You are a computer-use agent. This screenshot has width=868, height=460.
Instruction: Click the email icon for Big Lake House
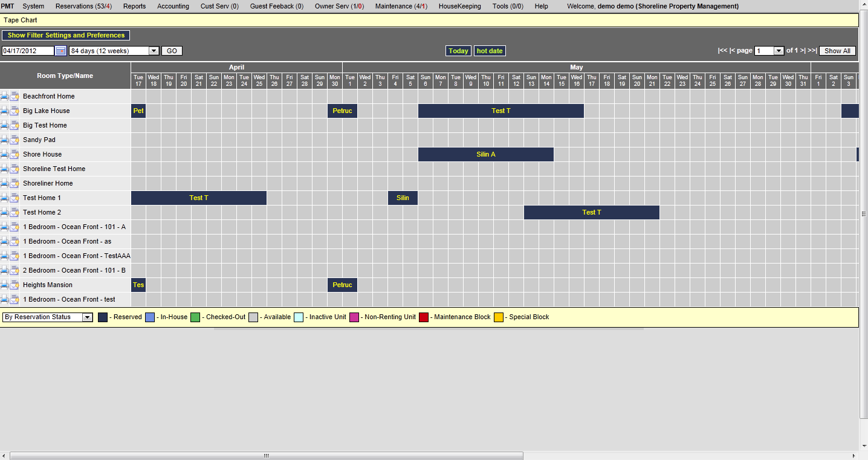click(x=15, y=111)
